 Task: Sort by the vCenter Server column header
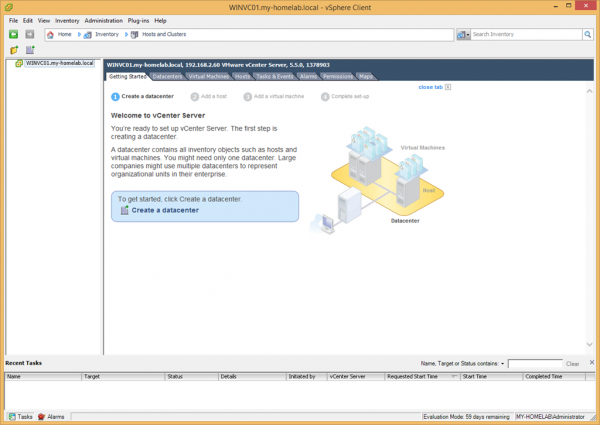click(x=356, y=377)
